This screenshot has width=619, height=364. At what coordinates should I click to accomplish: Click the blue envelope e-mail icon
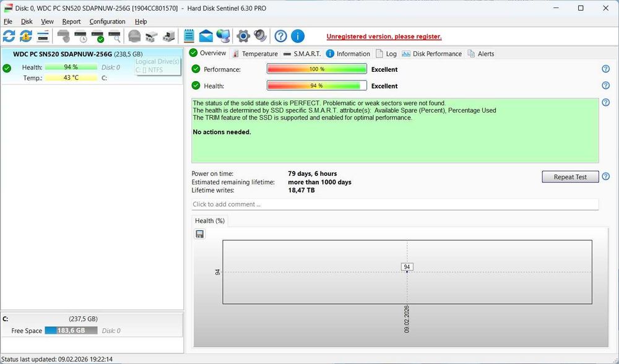tap(206, 36)
